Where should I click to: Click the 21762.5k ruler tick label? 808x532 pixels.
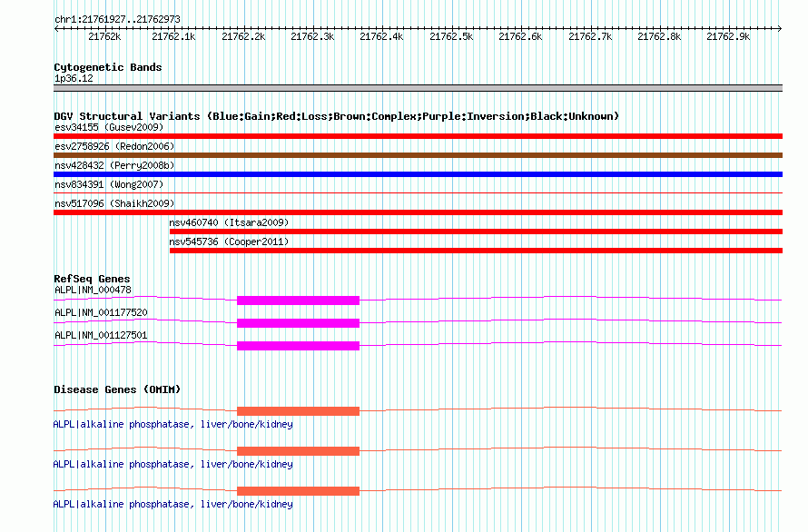(451, 36)
